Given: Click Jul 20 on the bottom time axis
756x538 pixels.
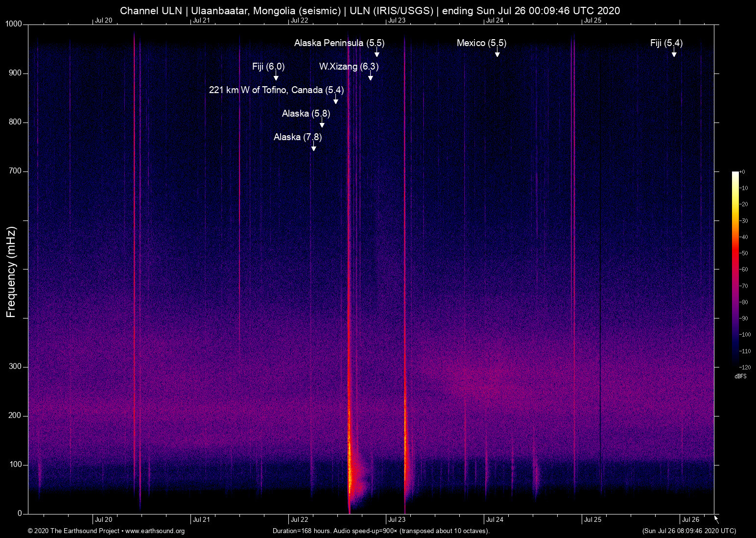Looking at the screenshot, I should (x=103, y=520).
